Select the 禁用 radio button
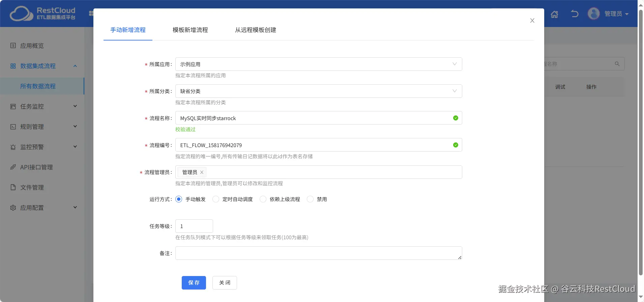 coord(310,199)
